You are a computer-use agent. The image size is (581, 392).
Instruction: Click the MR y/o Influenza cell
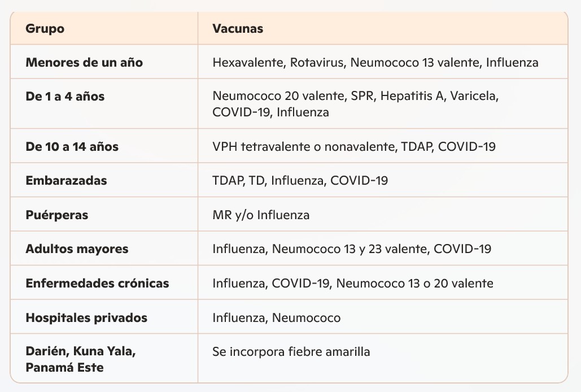pyautogui.click(x=261, y=215)
